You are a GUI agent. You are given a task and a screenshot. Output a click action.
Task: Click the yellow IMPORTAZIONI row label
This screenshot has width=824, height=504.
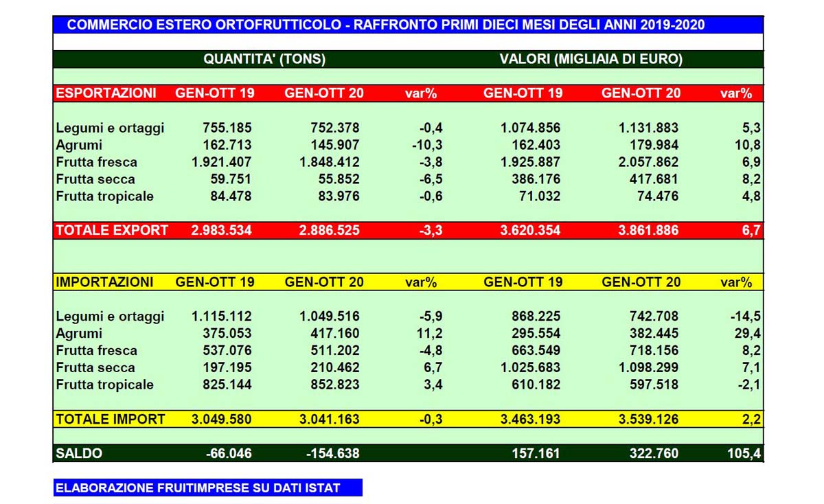tap(104, 282)
